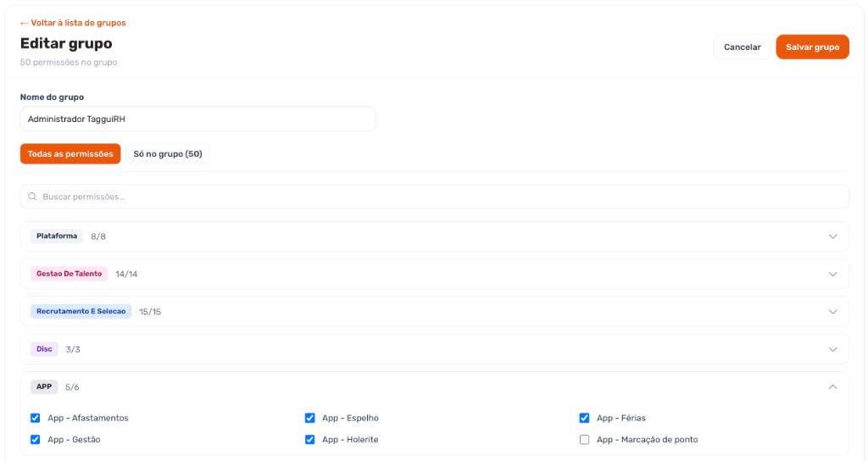Uncheck App - Férias permission
Viewport: 868px width, 461px height.
(584, 418)
